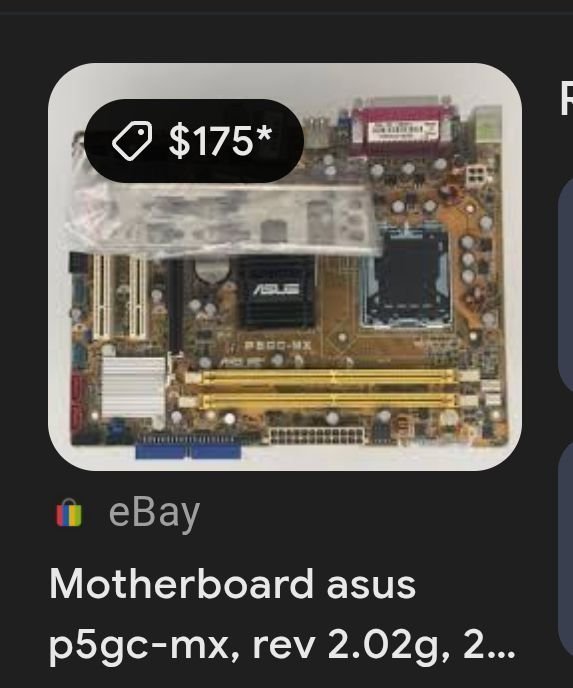Click the cut-off heading at top right
Viewport: 573px width, 688px height.
pyautogui.click(x=567, y=97)
